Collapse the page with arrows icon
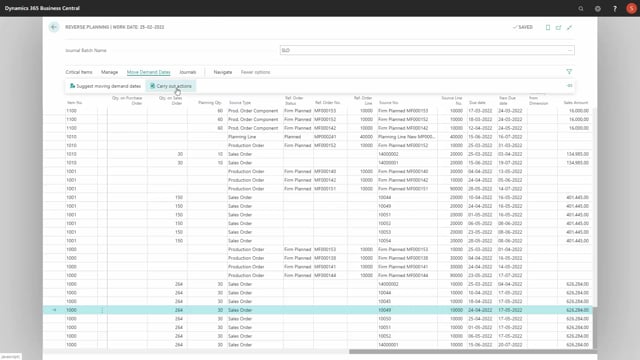The width and height of the screenshot is (640, 360). pos(569,27)
